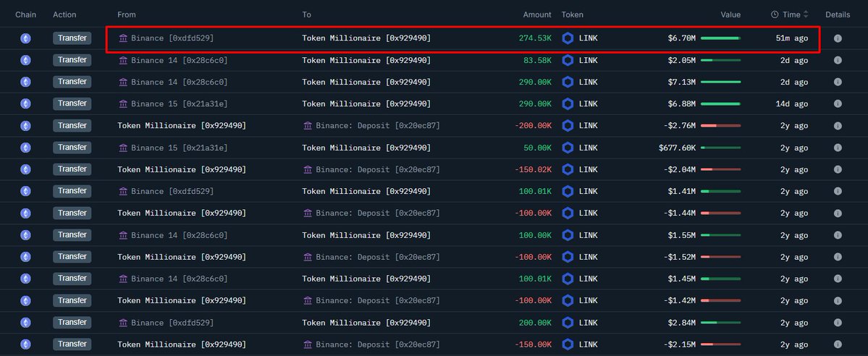The height and width of the screenshot is (356, 868).
Task: Toggle the Time column sort arrows
Action: click(806, 14)
